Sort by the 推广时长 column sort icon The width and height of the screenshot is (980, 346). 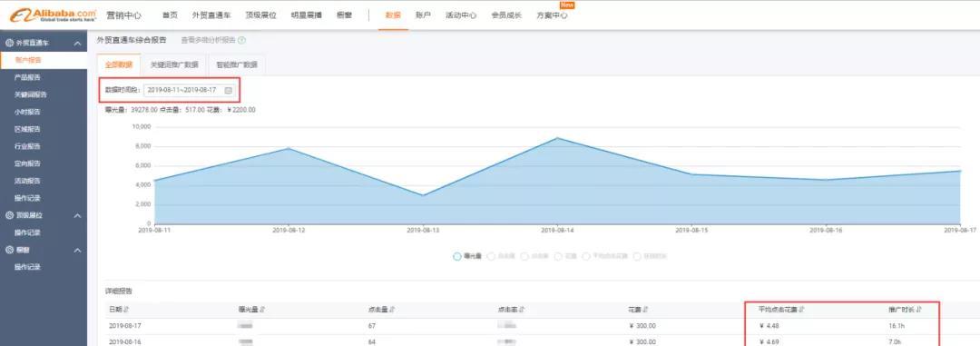pyautogui.click(x=919, y=309)
